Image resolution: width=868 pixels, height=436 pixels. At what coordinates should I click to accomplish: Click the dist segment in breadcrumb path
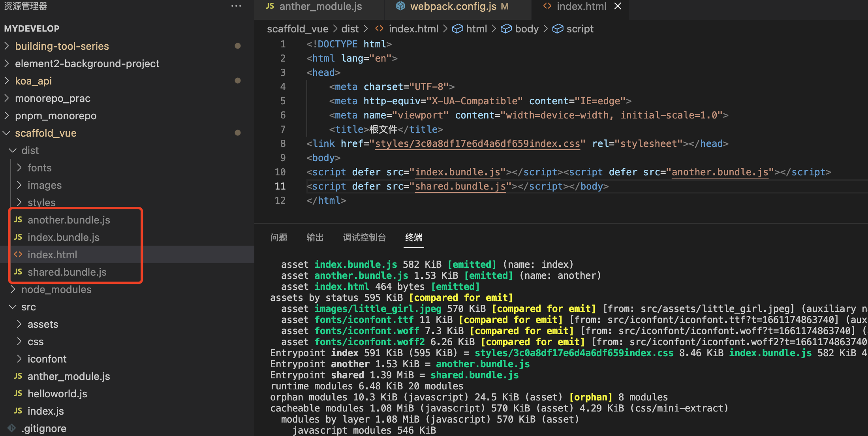(350, 29)
